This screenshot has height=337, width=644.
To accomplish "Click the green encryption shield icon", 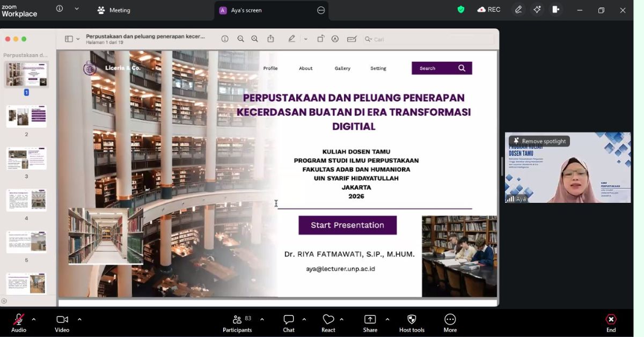I will [460, 10].
